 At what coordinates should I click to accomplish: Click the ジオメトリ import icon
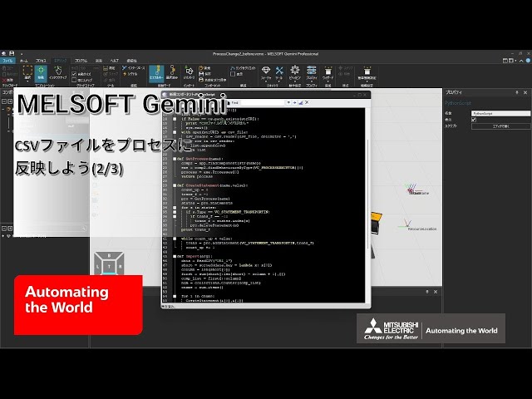tap(189, 73)
